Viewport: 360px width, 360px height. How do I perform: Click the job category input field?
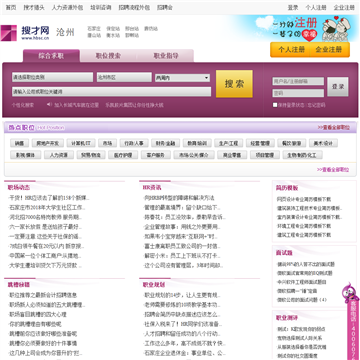(x=52, y=77)
